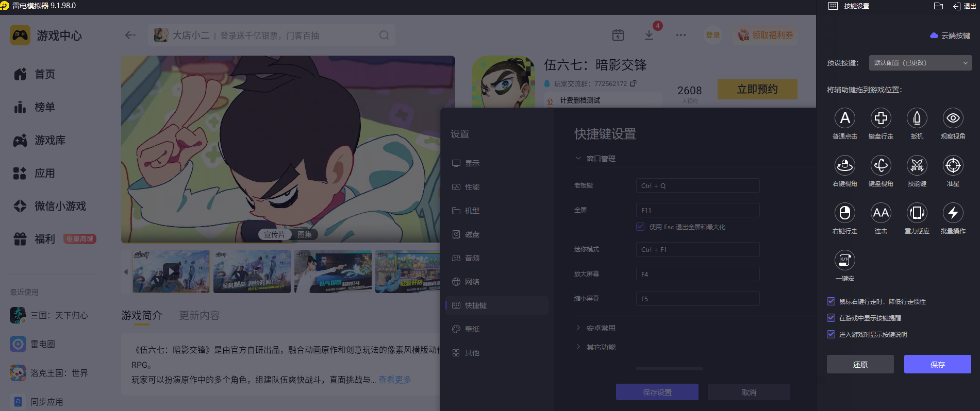Select the 普通点击 key tool
The image size is (980, 411).
coord(845,118)
